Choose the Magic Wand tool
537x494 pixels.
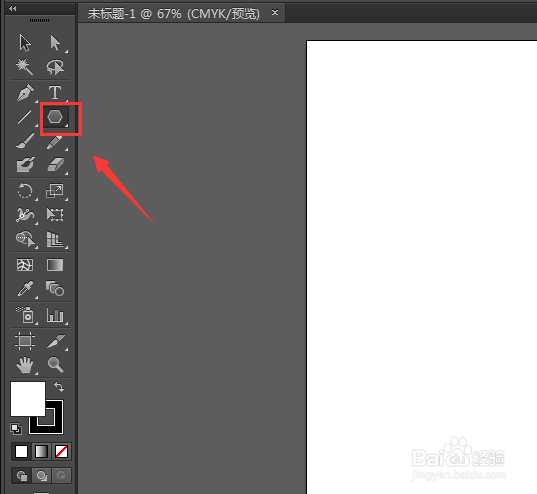[25, 67]
